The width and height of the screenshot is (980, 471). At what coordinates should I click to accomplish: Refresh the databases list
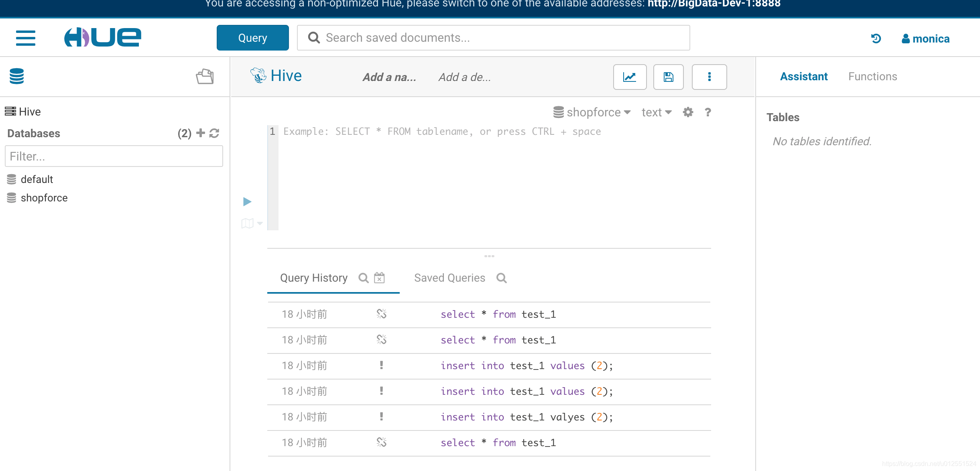point(215,133)
